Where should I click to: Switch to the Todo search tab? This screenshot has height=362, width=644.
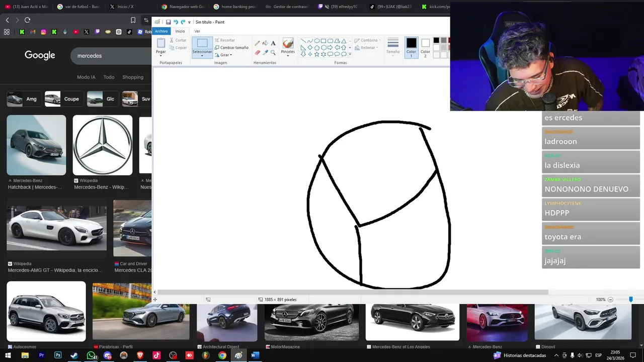(109, 77)
